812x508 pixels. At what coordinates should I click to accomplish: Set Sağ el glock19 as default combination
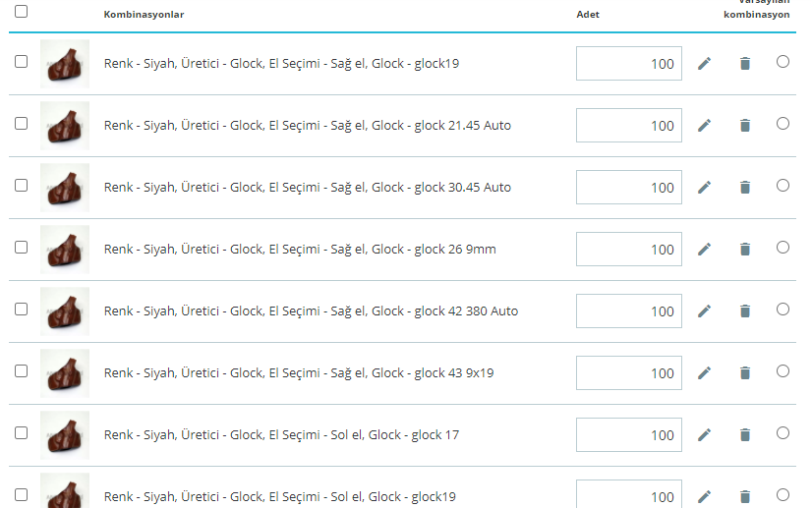783,62
